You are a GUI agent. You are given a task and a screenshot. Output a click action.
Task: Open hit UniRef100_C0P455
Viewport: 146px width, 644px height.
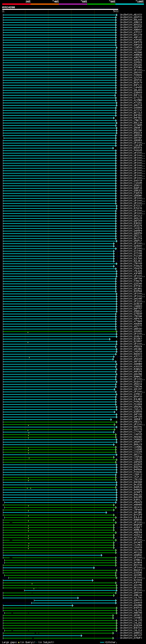coord(131,87)
